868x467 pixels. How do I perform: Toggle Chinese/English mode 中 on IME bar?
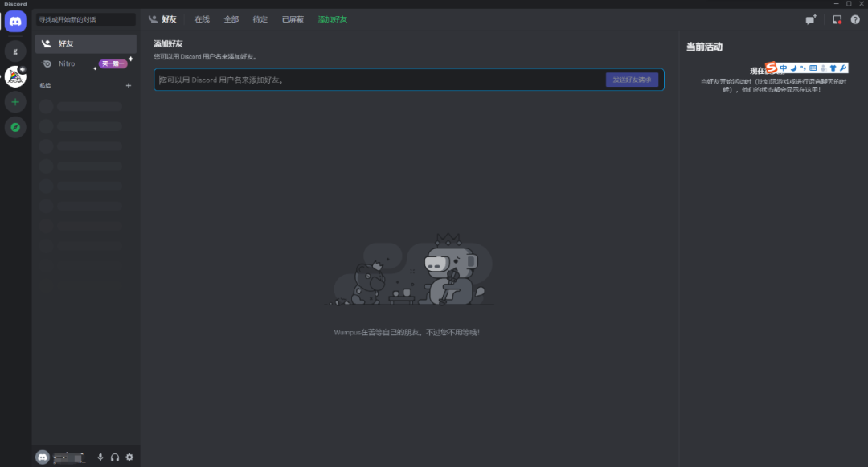[x=784, y=68]
